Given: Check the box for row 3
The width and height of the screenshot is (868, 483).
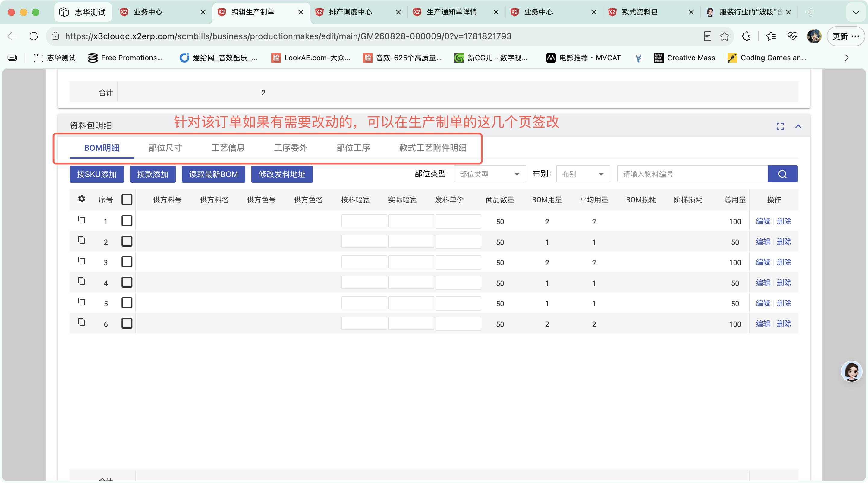Looking at the screenshot, I should [x=127, y=262].
